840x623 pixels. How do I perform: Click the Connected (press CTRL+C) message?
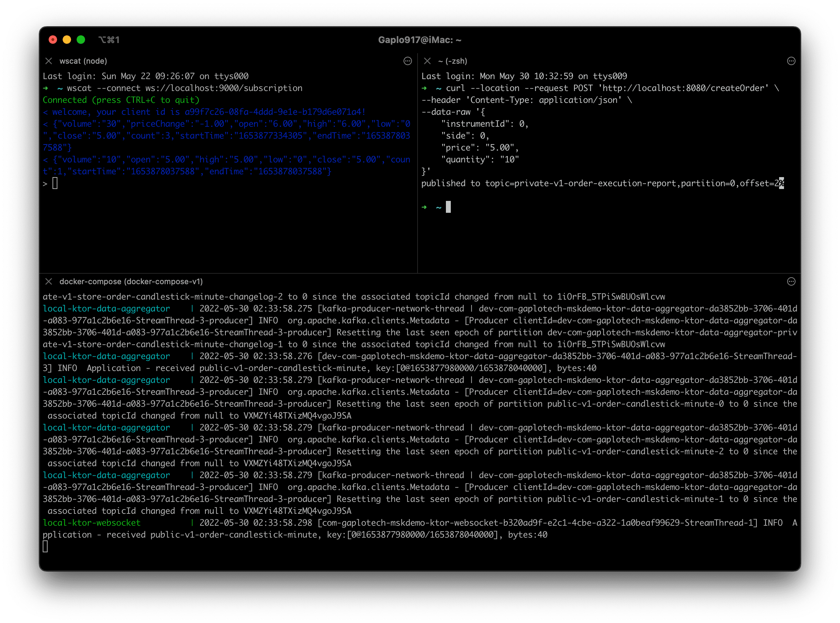pyautogui.click(x=121, y=100)
